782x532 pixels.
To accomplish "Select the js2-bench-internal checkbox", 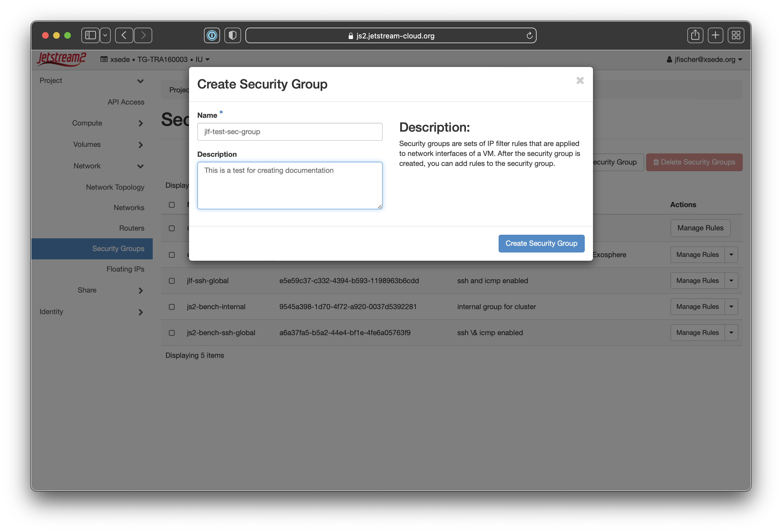I will point(172,307).
